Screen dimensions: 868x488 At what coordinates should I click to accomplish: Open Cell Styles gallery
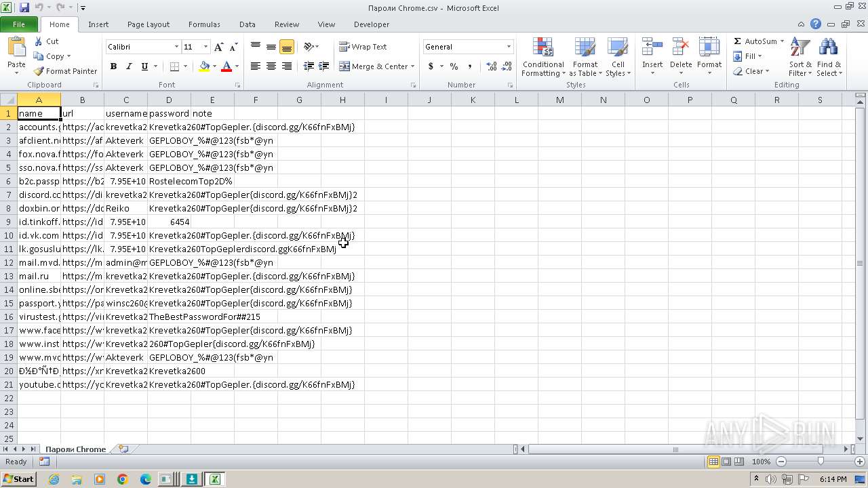coord(618,57)
